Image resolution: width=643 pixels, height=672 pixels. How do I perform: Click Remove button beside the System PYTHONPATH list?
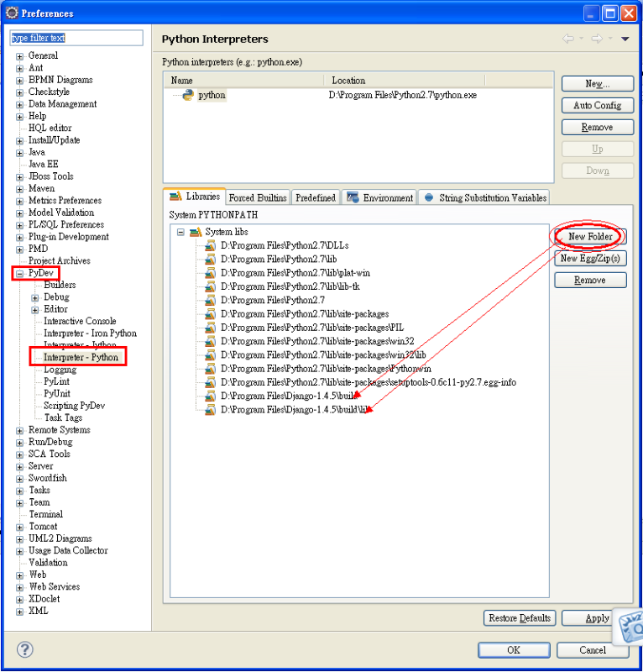(590, 281)
